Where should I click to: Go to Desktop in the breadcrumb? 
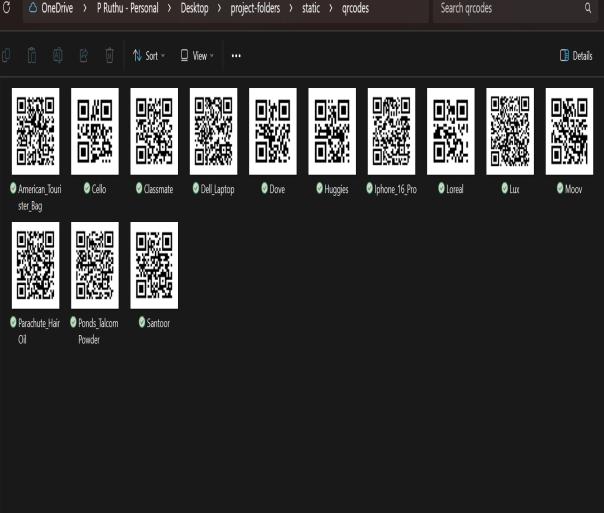[x=194, y=8]
